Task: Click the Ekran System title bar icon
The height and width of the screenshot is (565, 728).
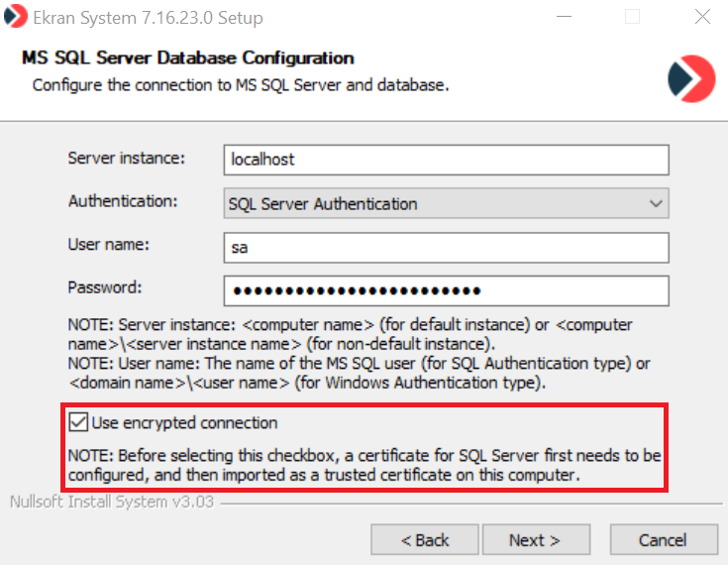Action: coord(16,18)
